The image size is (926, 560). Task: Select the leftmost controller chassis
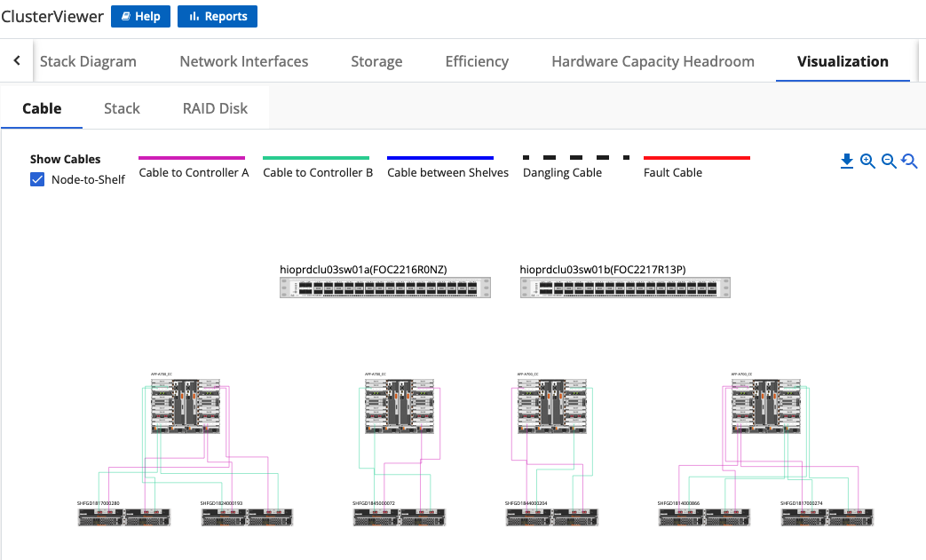186,406
